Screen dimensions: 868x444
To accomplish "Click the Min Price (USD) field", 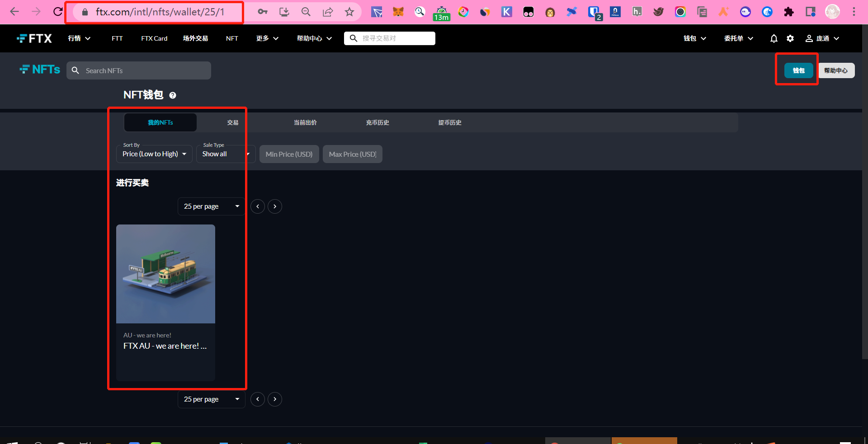I will [x=289, y=154].
